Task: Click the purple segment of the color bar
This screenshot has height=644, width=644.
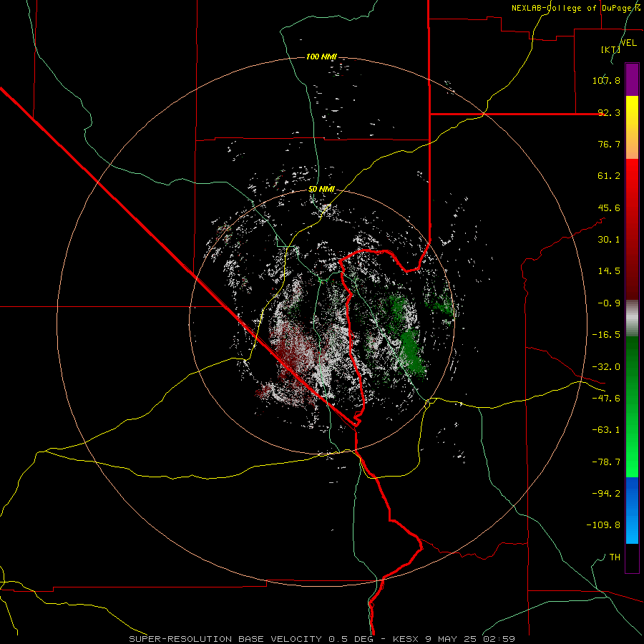Action: (x=632, y=79)
